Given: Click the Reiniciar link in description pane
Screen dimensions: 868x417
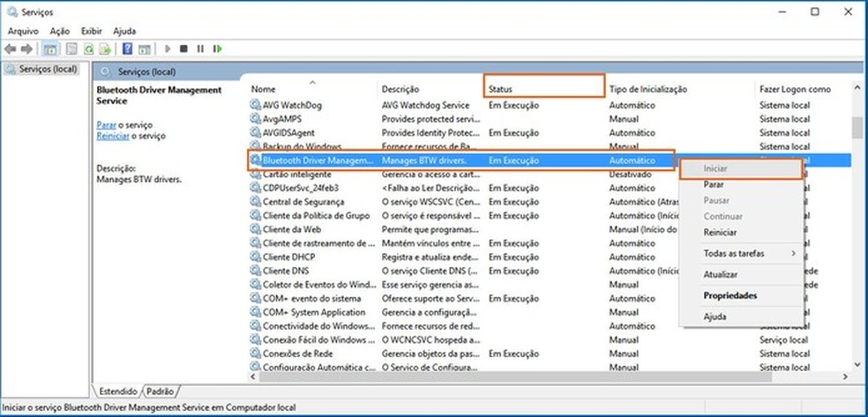Looking at the screenshot, I should (113, 136).
